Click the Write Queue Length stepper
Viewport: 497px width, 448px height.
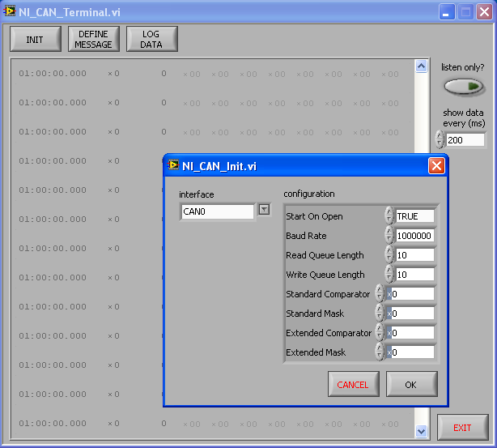(x=389, y=274)
